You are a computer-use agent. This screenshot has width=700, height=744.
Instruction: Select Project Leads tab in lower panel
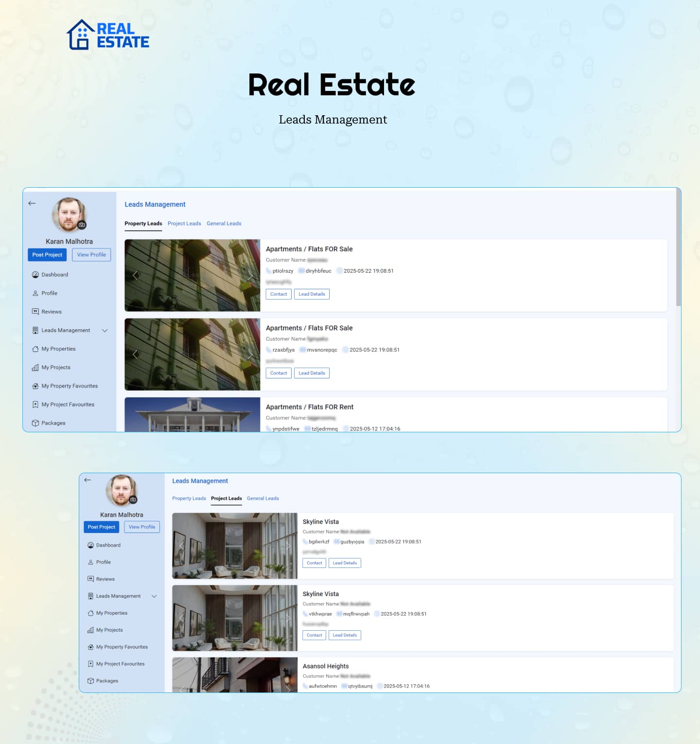(227, 498)
